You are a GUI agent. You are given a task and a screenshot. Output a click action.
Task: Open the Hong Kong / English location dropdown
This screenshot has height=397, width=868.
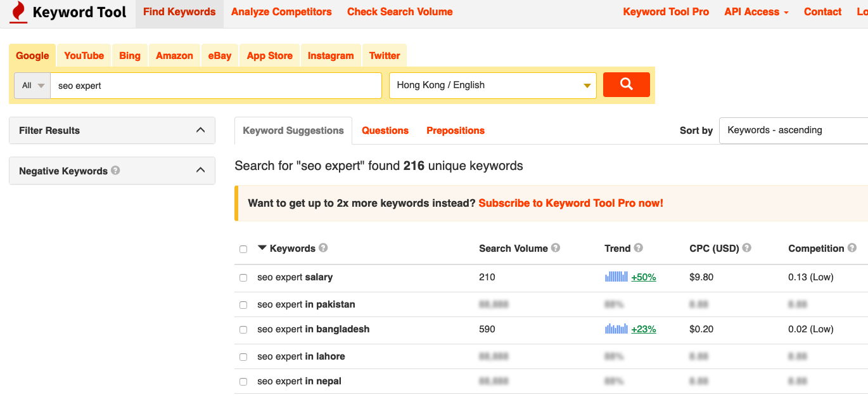493,86
